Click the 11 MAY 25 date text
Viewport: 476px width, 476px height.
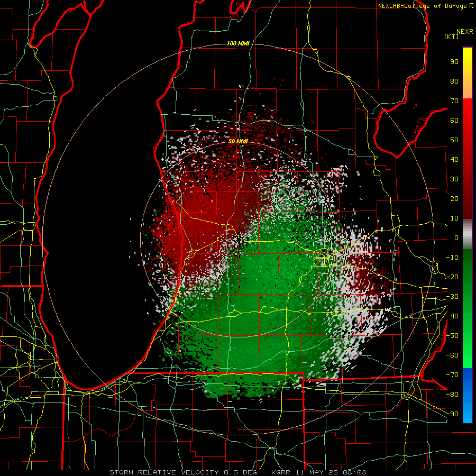point(318,472)
